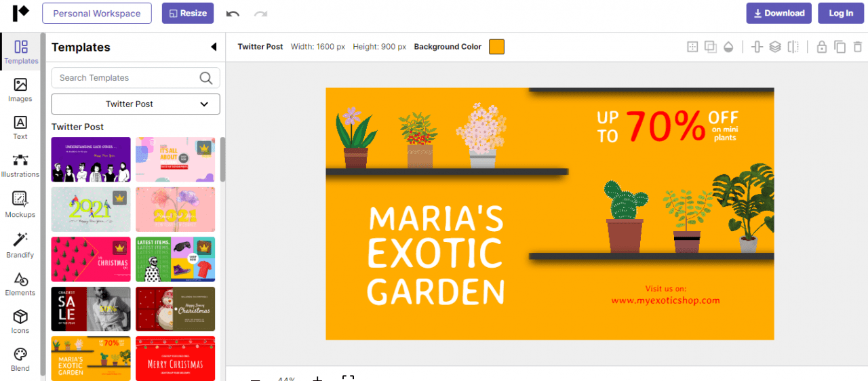Switch to the Illustrations sidebar tab
868x381 pixels.
20,165
